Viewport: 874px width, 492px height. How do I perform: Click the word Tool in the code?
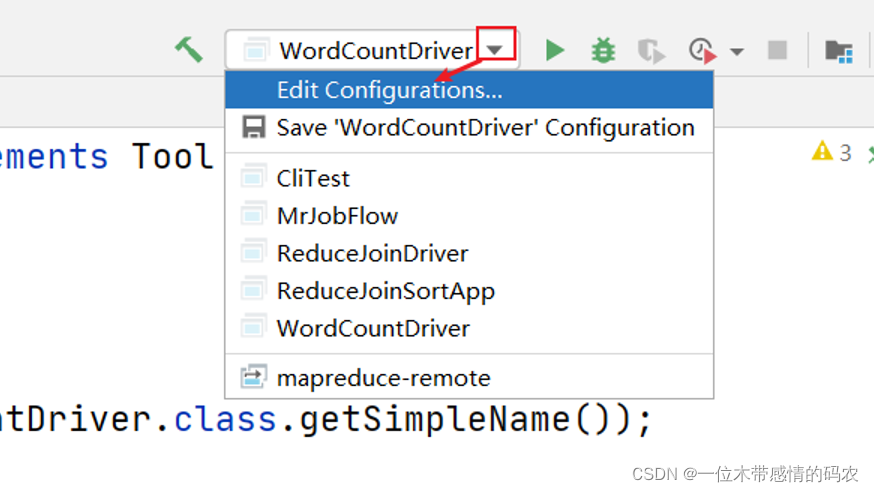173,157
